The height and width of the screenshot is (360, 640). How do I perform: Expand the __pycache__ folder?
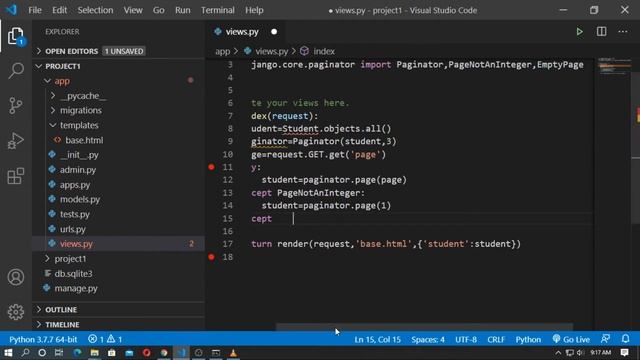[x=118, y=96]
